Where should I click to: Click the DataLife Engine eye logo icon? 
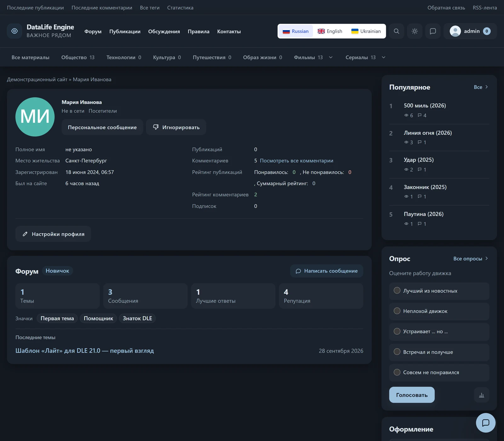click(x=14, y=31)
